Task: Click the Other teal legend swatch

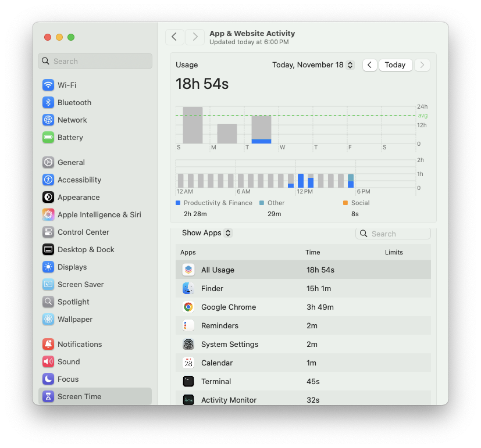Action: click(262, 203)
